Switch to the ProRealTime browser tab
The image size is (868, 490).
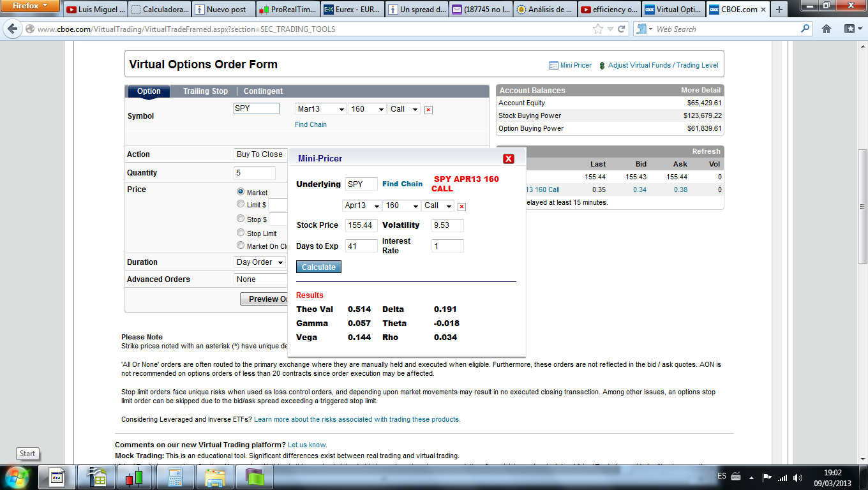click(x=287, y=10)
